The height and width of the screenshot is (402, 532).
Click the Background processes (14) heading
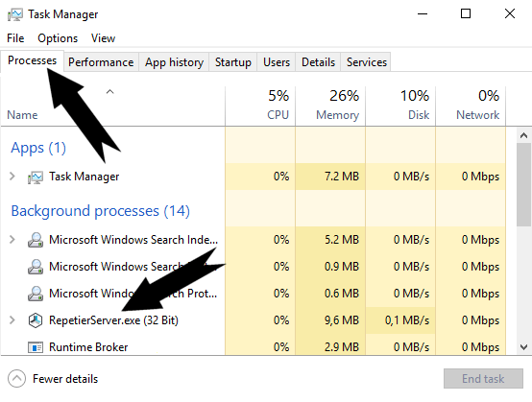101,211
